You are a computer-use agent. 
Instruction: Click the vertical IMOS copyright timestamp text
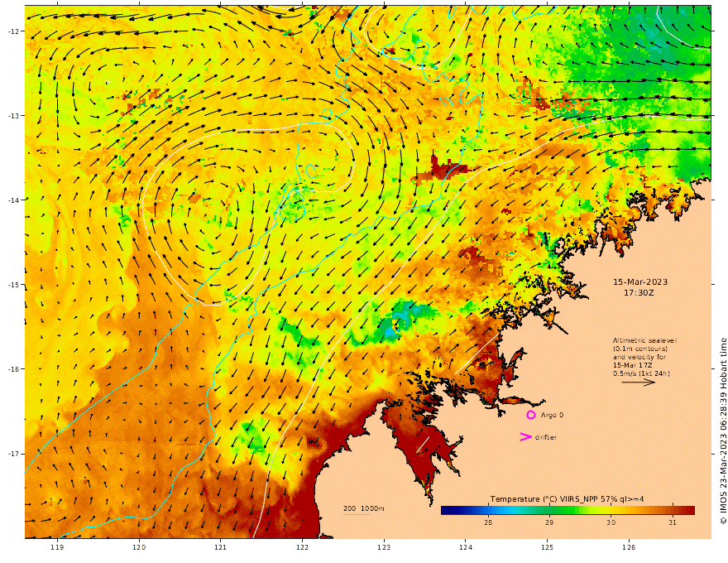point(723,431)
